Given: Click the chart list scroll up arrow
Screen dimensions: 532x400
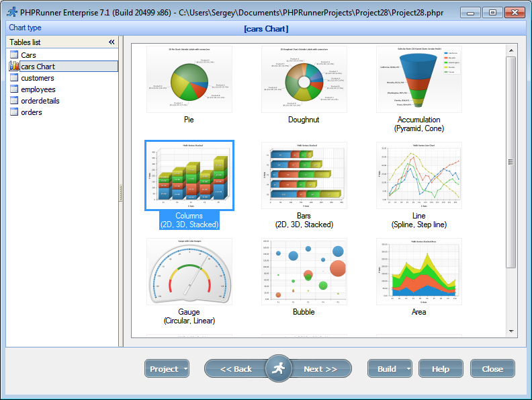Looking at the screenshot, I should (511, 50).
